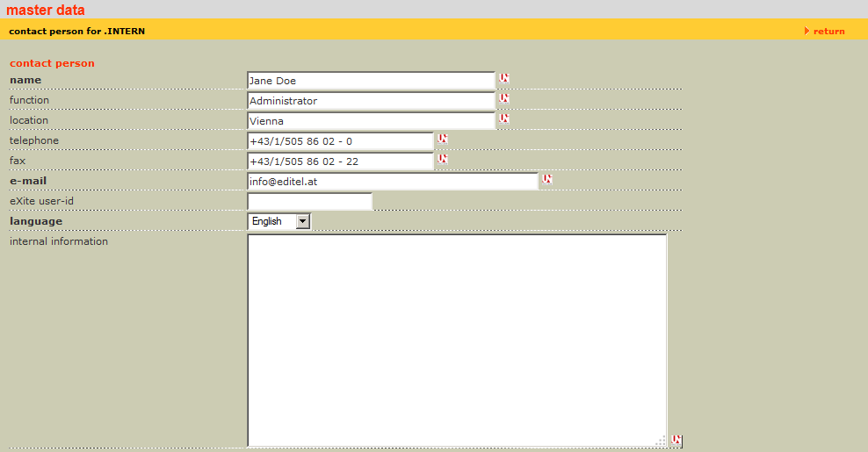Focus the fax number field ending in 22
Viewport: 868px width, 452px height.
tap(340, 161)
